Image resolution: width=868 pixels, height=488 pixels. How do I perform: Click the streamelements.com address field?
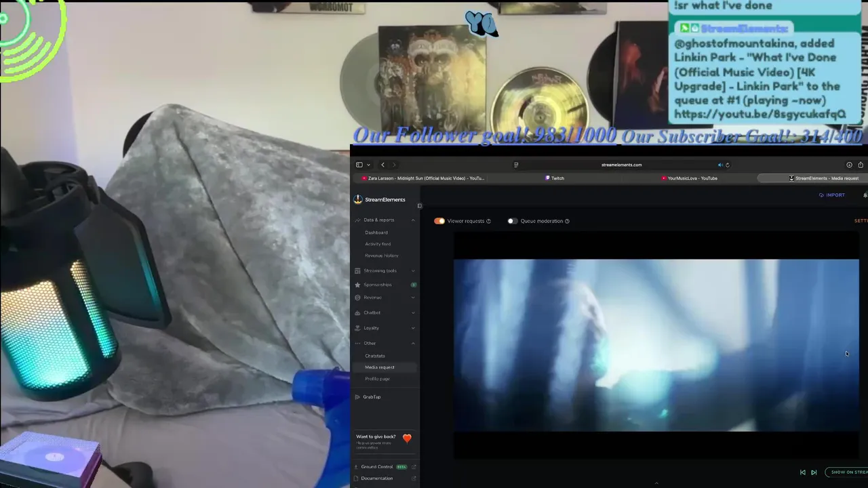[x=621, y=165]
